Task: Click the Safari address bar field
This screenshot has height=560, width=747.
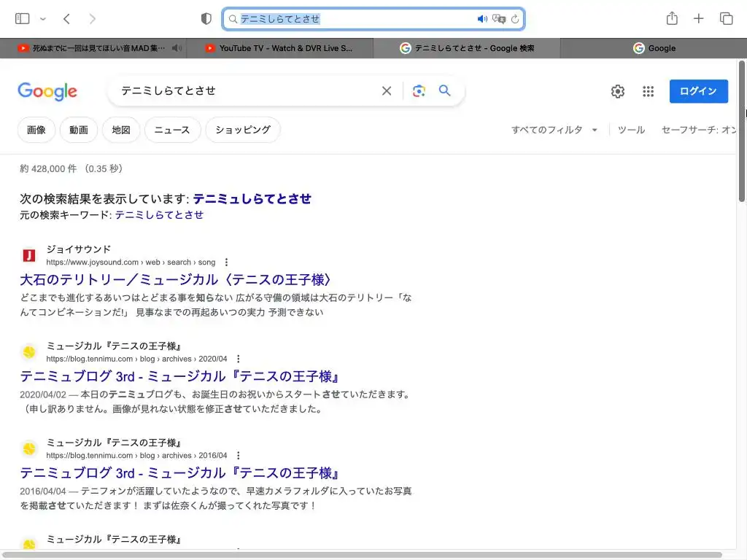Action: [x=373, y=19]
